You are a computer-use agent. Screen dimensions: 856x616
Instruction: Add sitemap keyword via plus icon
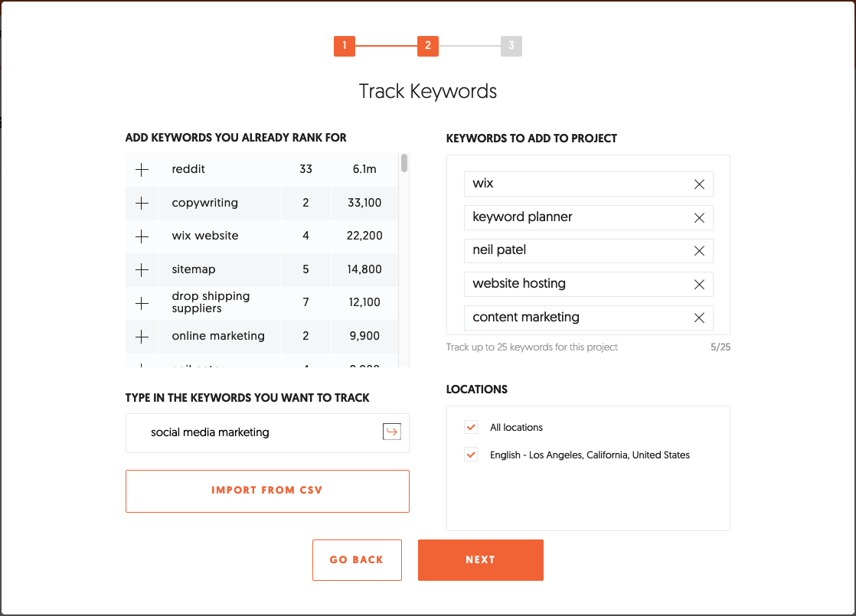[x=142, y=269]
